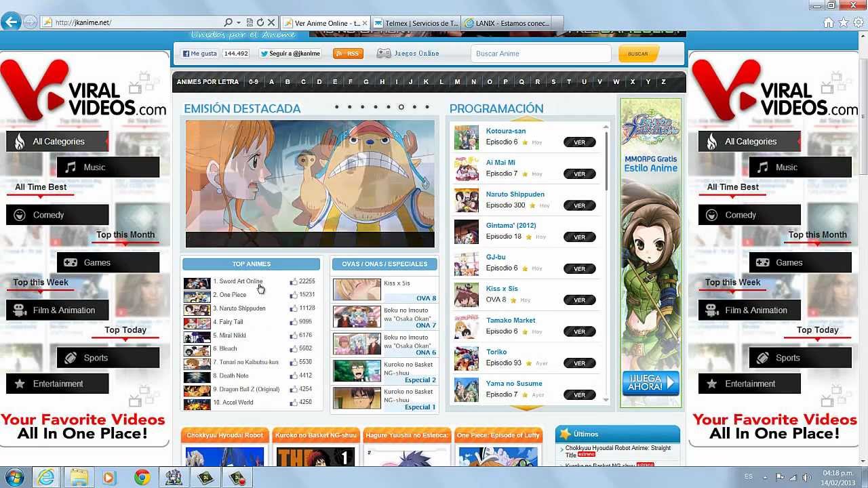This screenshot has height=488, width=868.
Task: Click star icon beside Kotoura-san Episodio 6
Action: click(x=526, y=142)
